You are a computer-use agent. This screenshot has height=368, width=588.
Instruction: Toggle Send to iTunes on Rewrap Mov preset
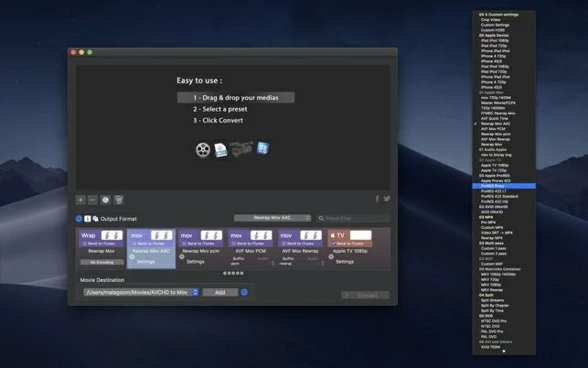point(84,244)
